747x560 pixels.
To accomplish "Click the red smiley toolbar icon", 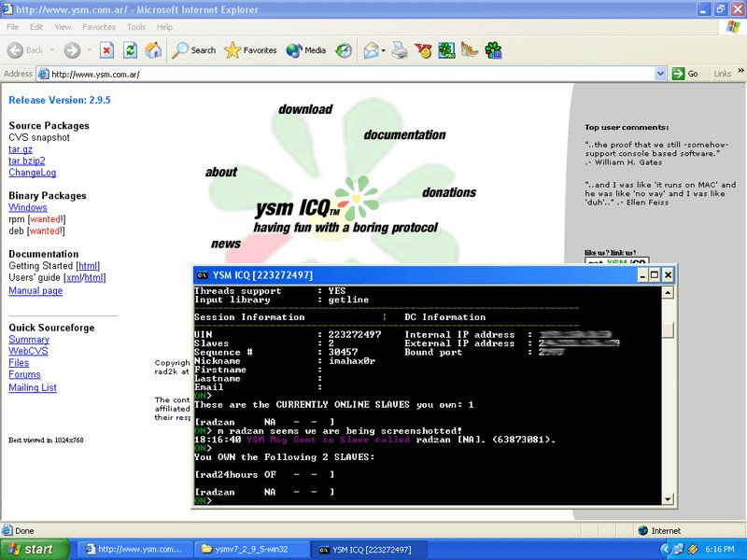I will [x=423, y=50].
